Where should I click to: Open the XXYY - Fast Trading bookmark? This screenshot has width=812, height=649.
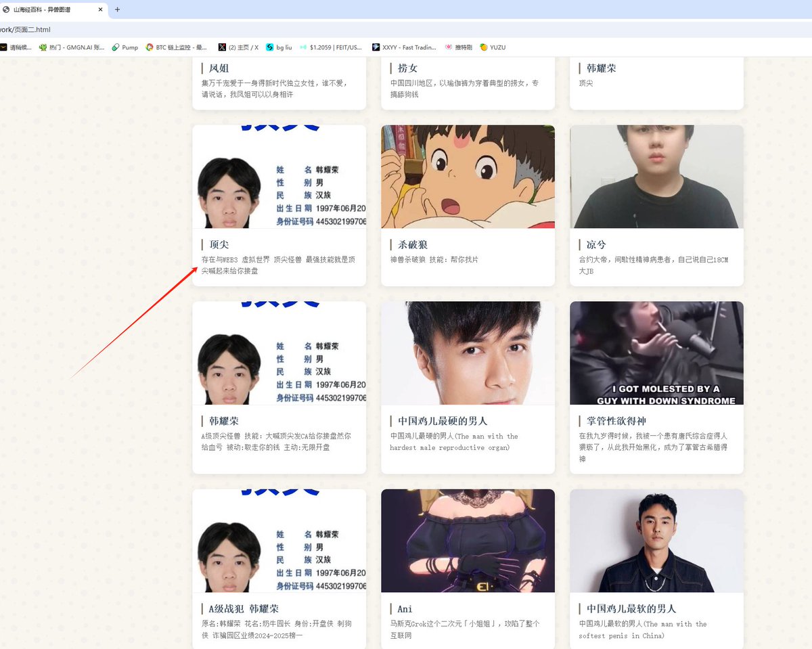(x=405, y=47)
